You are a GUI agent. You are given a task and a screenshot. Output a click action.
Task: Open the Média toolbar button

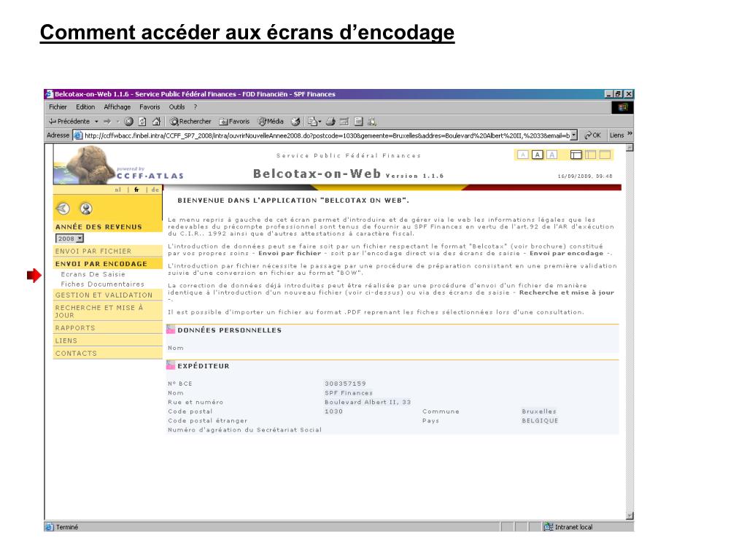pyautogui.click(x=270, y=122)
